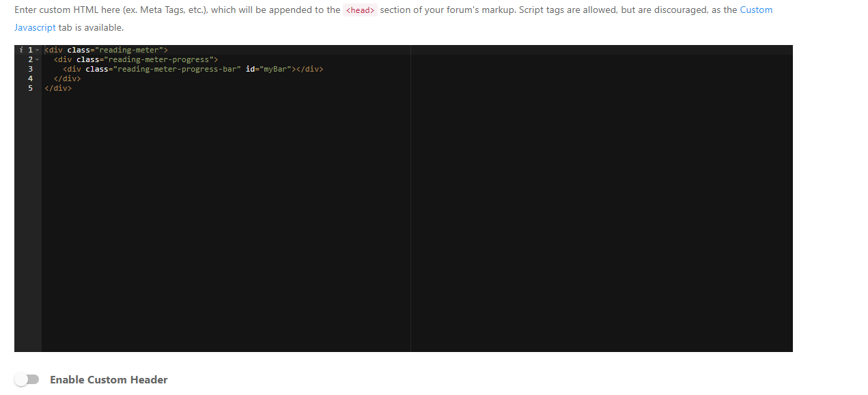868x395 pixels.
Task: Select line number 5 in the gutter
Action: tap(30, 88)
